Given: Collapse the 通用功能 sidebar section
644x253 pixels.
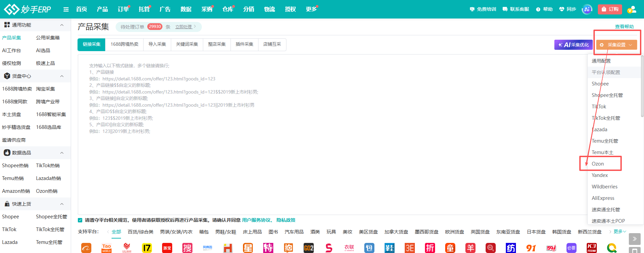Looking at the screenshot, I should (62, 25).
